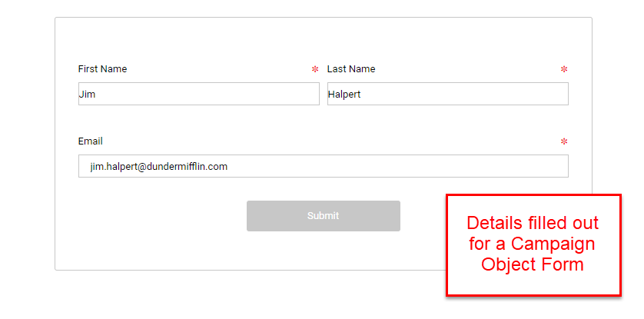The height and width of the screenshot is (319, 644).
Task: Click the First Name label
Action: (x=102, y=69)
